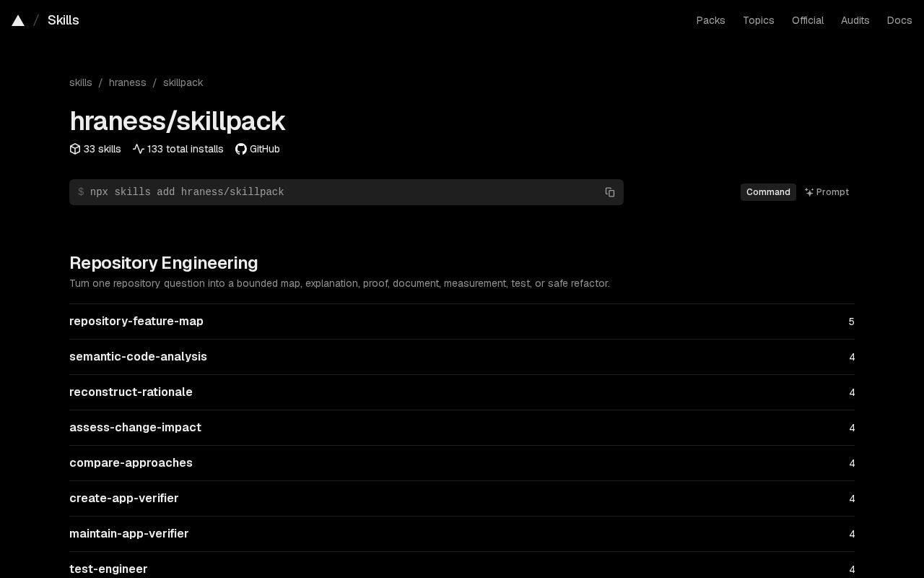Open the GitHub repository link
Screen dimensions: 924x578
(x=258, y=149)
